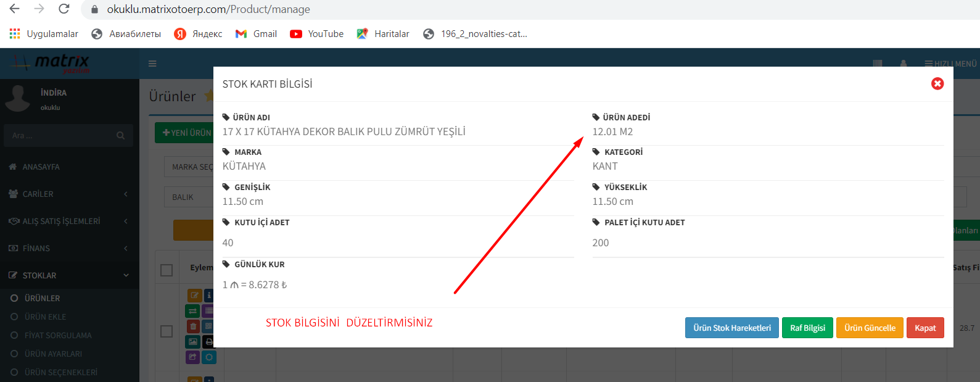Image resolution: width=980 pixels, height=382 pixels.
Task: Reload the page with browser refresh icon
Action: pos(64,9)
